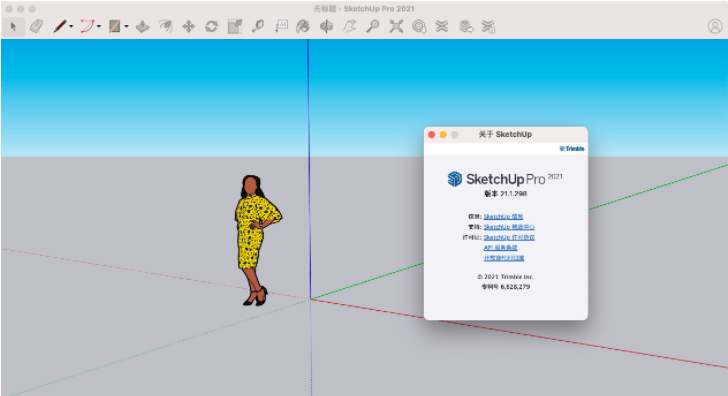Viewport: 728px width, 396px height.
Task: Click the version number 21.1.298 text
Action: [x=514, y=194]
